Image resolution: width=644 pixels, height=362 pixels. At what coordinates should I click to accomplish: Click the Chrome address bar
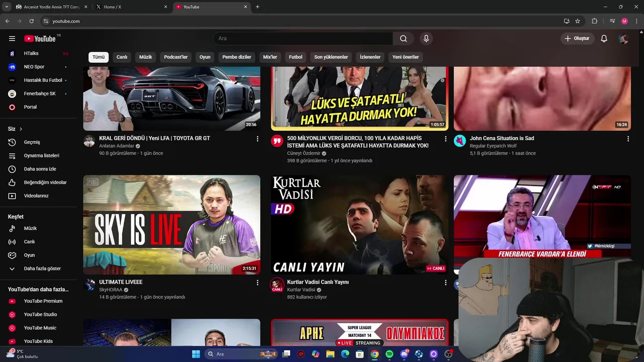(x=301, y=21)
